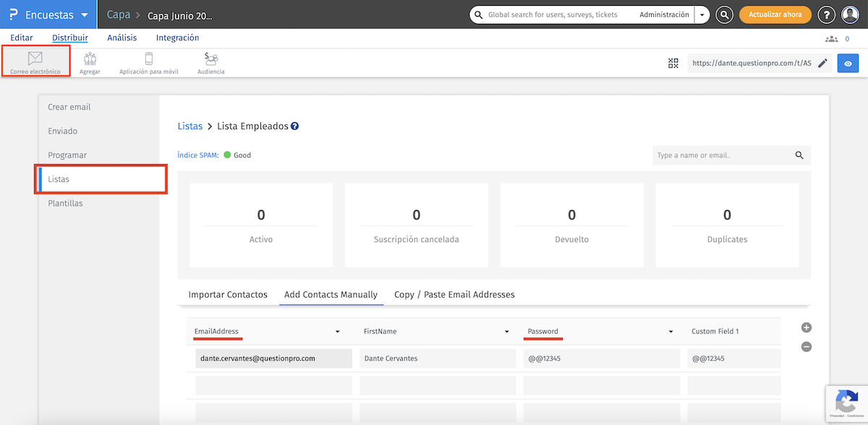Switch to Importar Contactos tab
868x425 pixels.
click(228, 295)
